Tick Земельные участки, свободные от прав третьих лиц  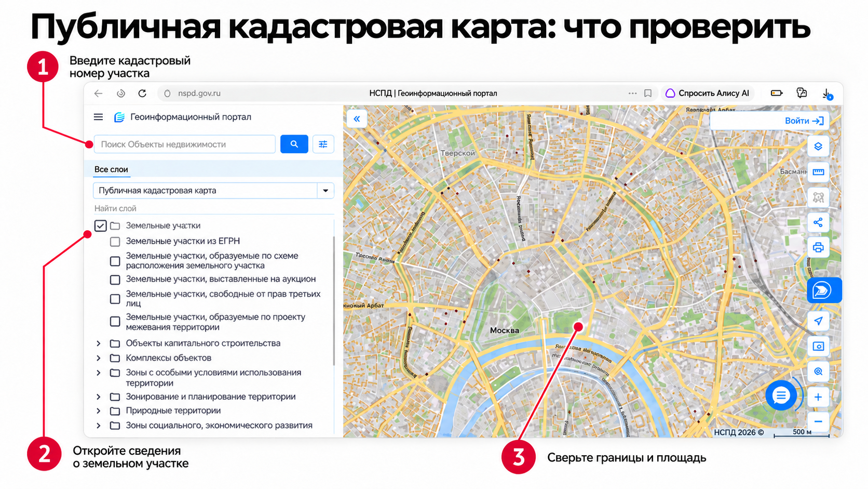click(115, 299)
